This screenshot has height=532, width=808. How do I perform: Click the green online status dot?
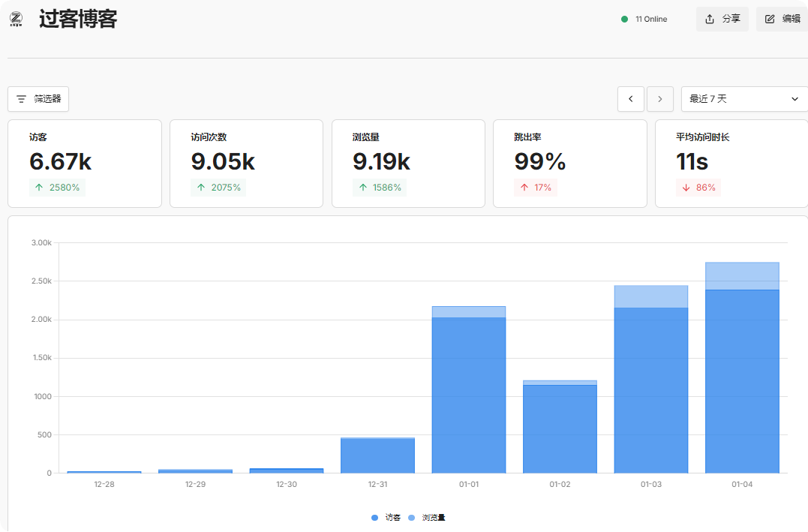pos(624,20)
